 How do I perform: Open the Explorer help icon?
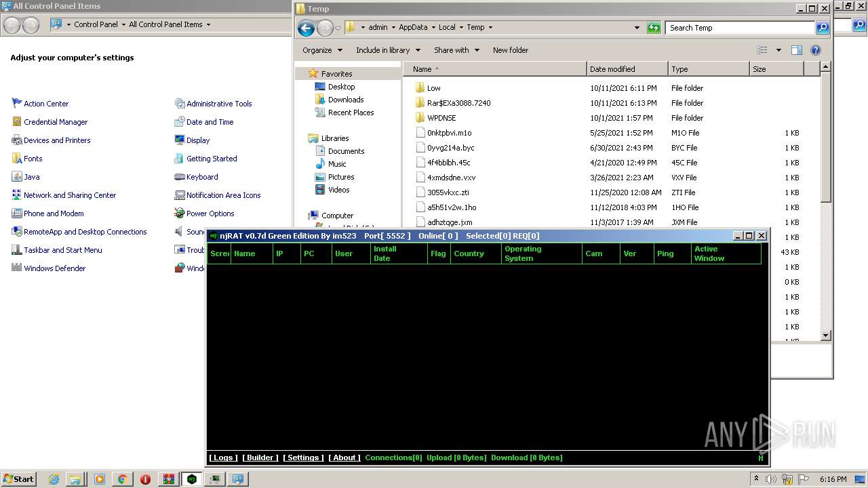[816, 50]
